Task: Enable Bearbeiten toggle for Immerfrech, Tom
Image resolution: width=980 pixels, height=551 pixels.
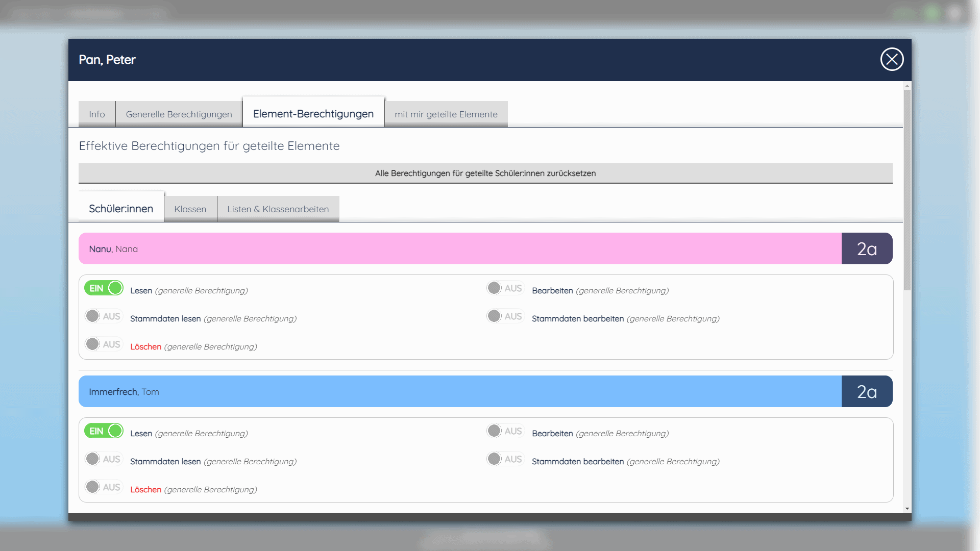Action: click(505, 431)
